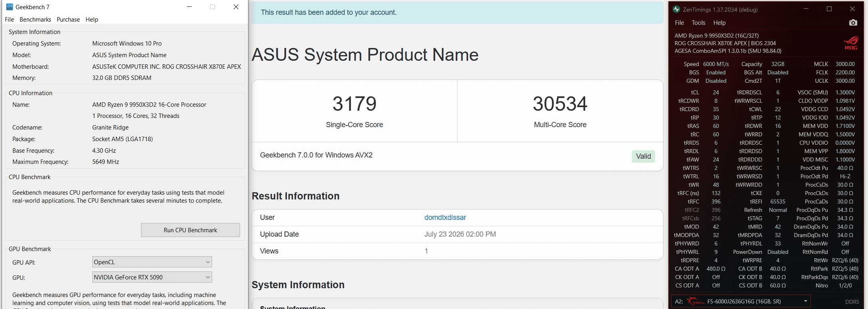
Task: Maximize the ZenTimings window
Action: tap(829, 9)
